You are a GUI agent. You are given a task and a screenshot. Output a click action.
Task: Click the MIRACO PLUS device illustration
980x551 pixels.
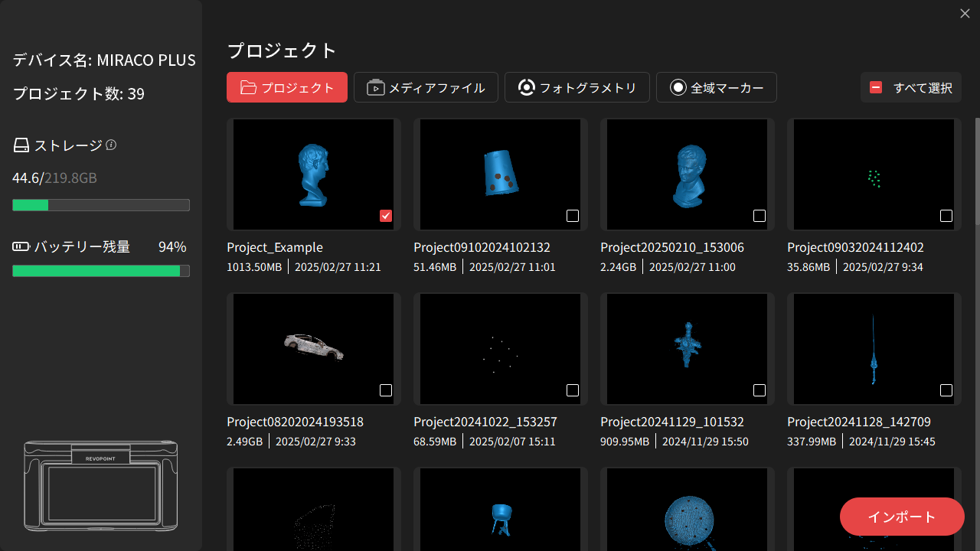101,485
